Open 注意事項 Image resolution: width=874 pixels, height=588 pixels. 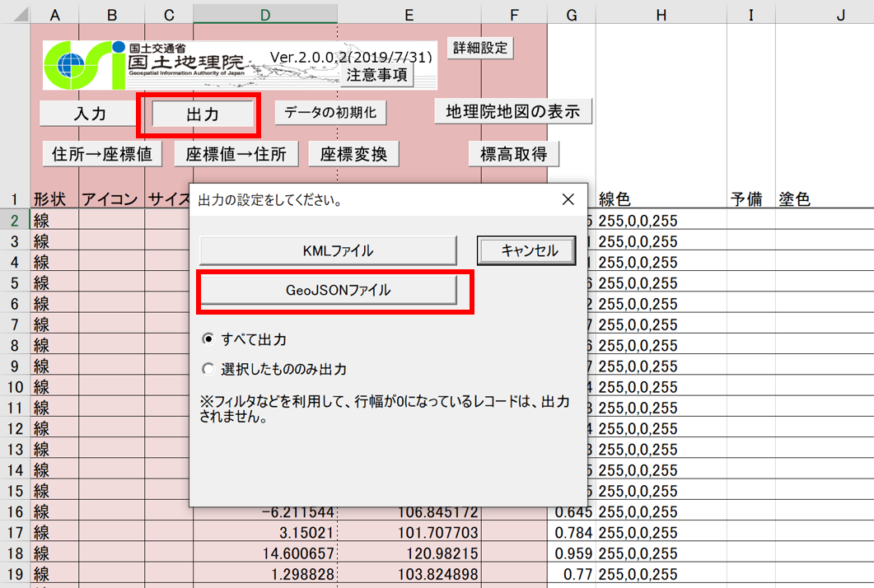[376, 75]
